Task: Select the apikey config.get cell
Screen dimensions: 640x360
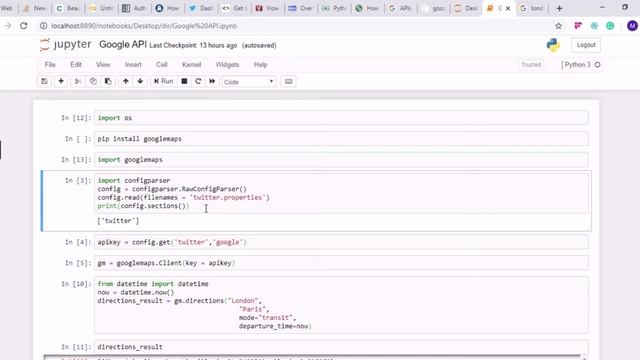Action: point(341,242)
